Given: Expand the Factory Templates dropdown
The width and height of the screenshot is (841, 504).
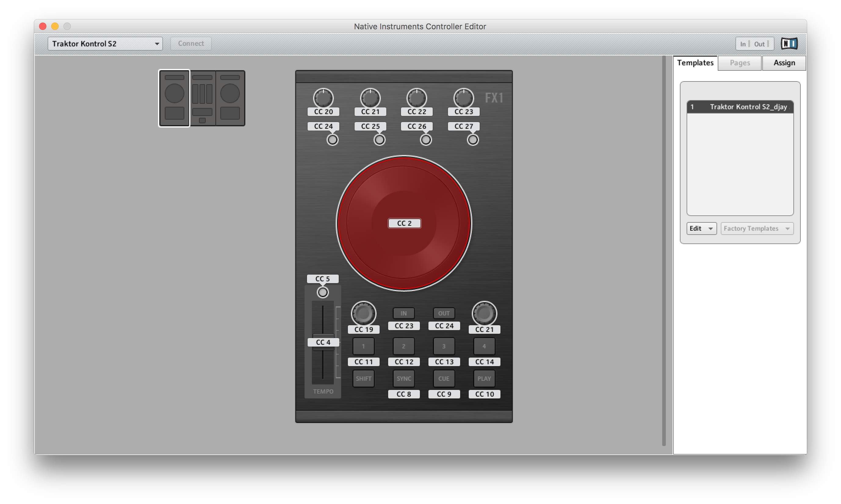Looking at the screenshot, I should [755, 228].
